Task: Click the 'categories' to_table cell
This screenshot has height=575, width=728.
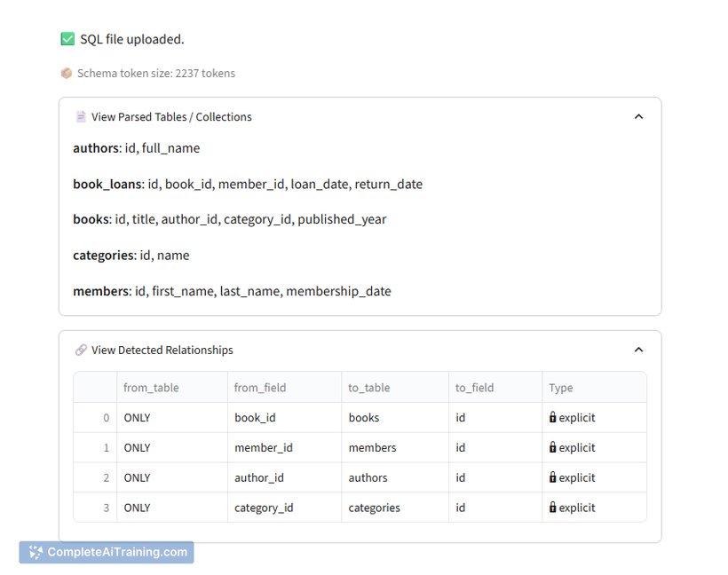Action: pos(395,508)
